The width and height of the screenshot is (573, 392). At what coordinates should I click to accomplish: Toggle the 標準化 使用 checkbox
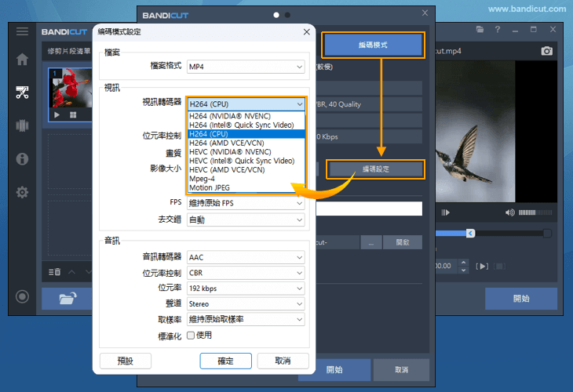[191, 335]
